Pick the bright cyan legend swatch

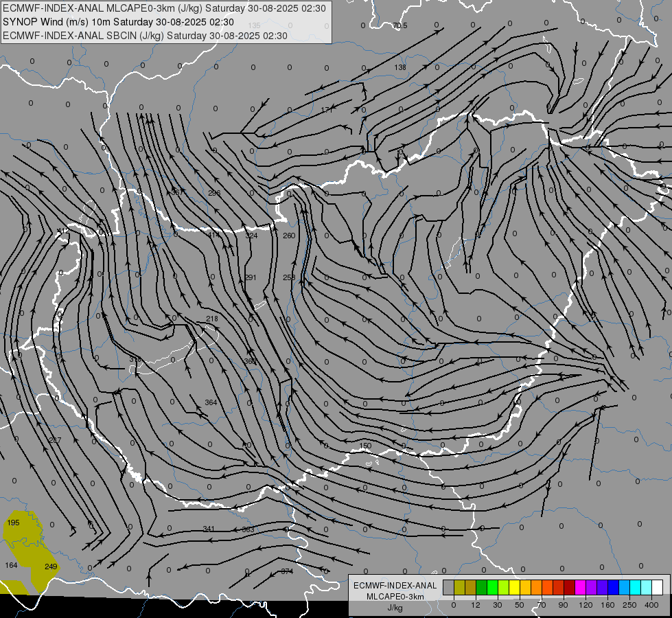[635, 587]
